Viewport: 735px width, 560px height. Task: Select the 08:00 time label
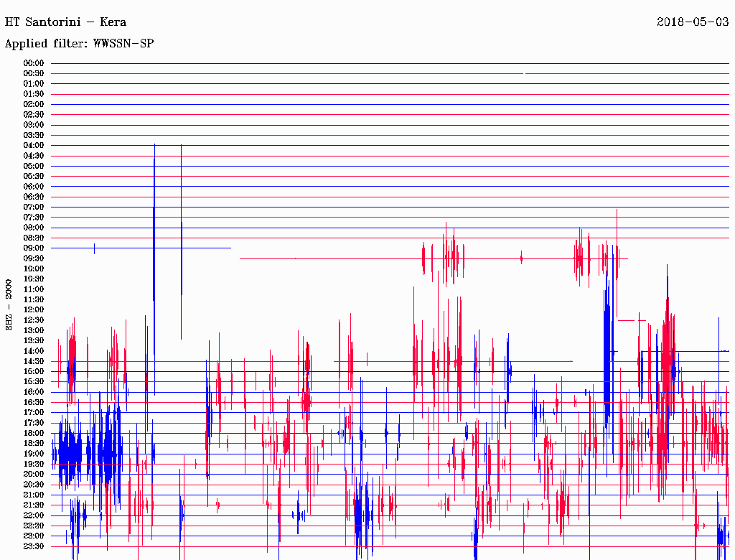point(34,228)
